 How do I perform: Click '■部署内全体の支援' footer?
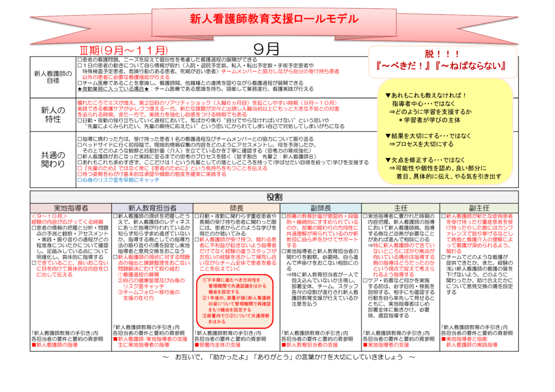218,345
